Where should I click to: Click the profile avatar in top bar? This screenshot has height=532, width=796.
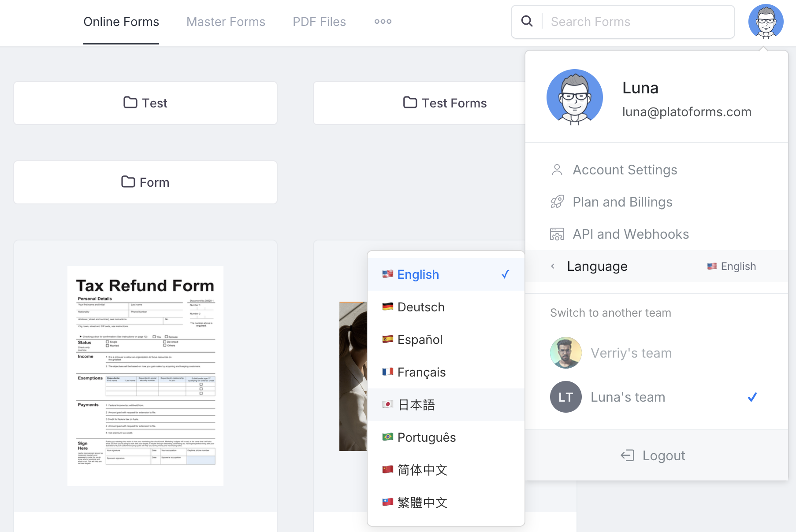point(766,22)
